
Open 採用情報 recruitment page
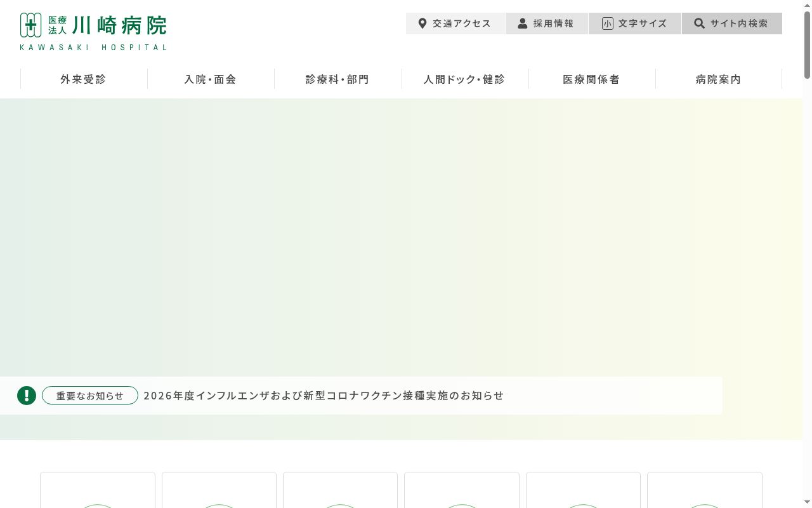(547, 23)
